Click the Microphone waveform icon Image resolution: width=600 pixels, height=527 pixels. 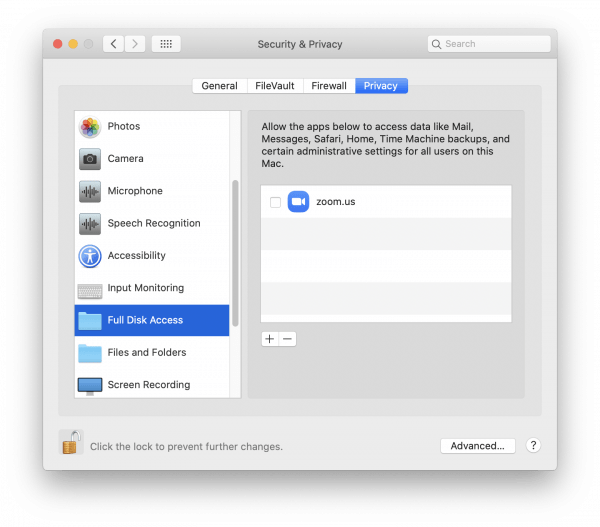[x=90, y=191]
